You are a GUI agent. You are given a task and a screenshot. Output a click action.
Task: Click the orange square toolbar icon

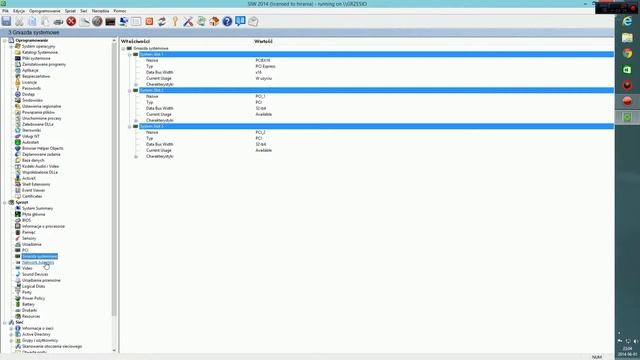click(x=149, y=21)
